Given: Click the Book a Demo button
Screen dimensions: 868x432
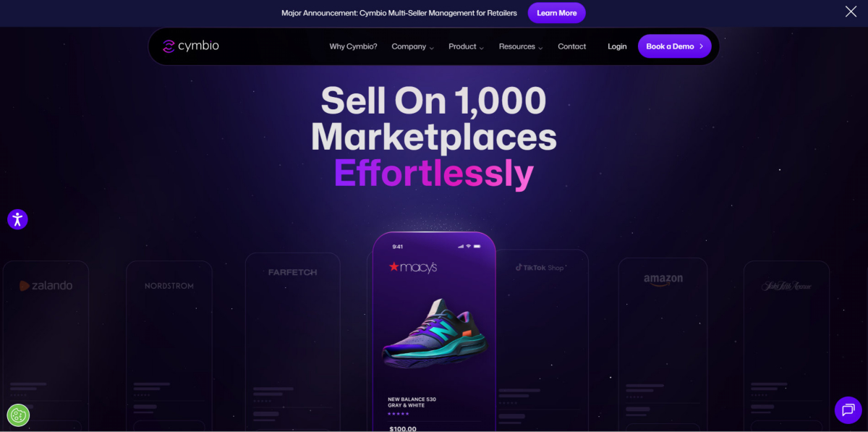Looking at the screenshot, I should (x=674, y=46).
